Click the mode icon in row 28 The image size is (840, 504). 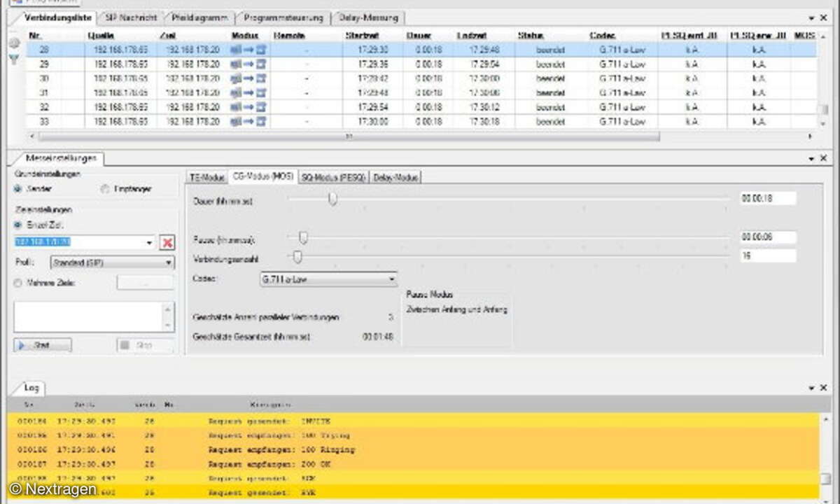click(248, 49)
